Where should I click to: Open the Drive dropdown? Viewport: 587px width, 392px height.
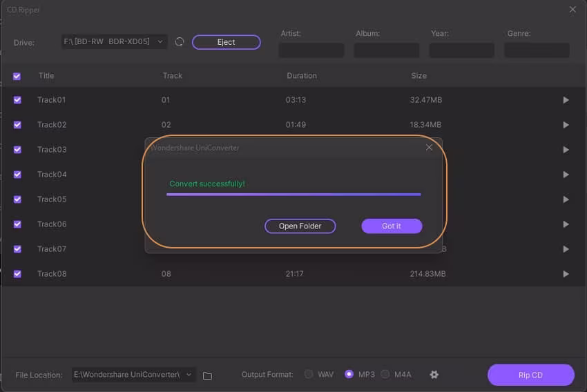click(x=114, y=41)
